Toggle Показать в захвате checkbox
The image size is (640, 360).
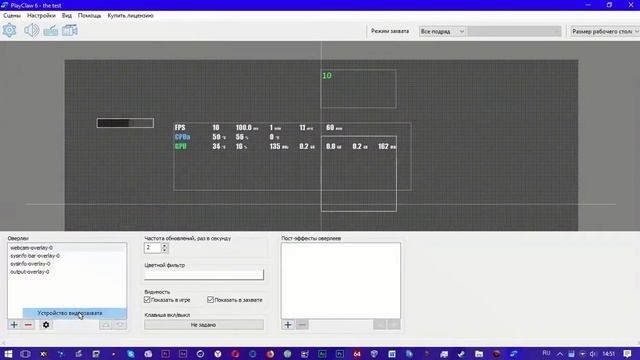[211, 300]
